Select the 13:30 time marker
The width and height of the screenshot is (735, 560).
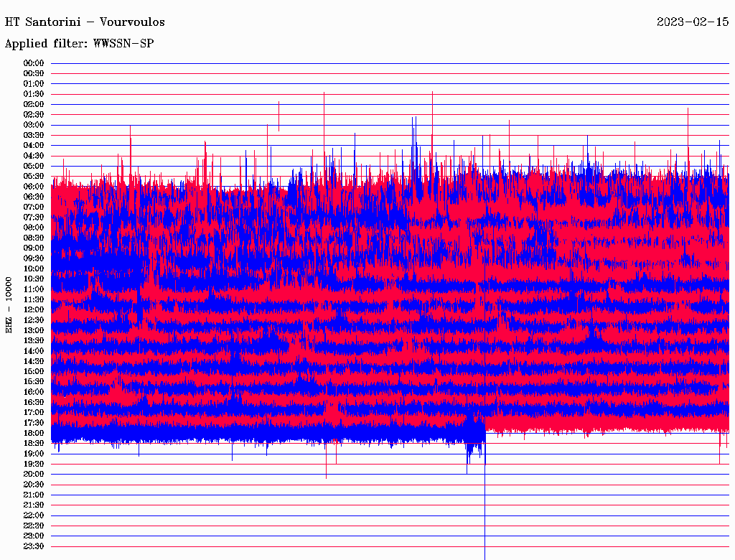click(34, 340)
